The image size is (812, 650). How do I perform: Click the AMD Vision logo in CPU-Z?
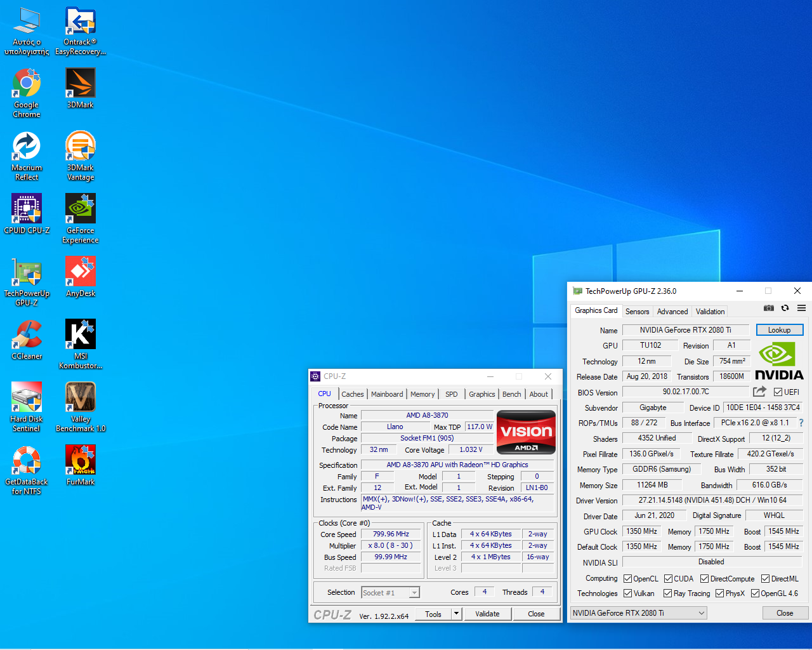(526, 432)
